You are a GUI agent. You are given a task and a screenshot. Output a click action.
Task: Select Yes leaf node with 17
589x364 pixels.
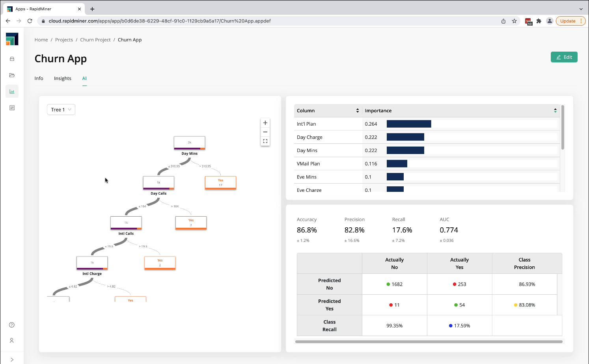click(221, 183)
